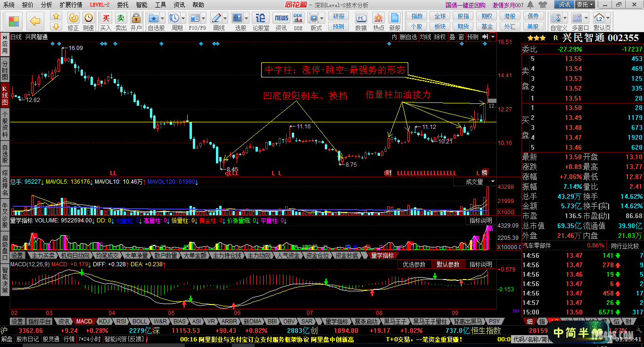644x347 pixels.
Task: Select the 主力买卖 tab
Action: tap(43, 255)
